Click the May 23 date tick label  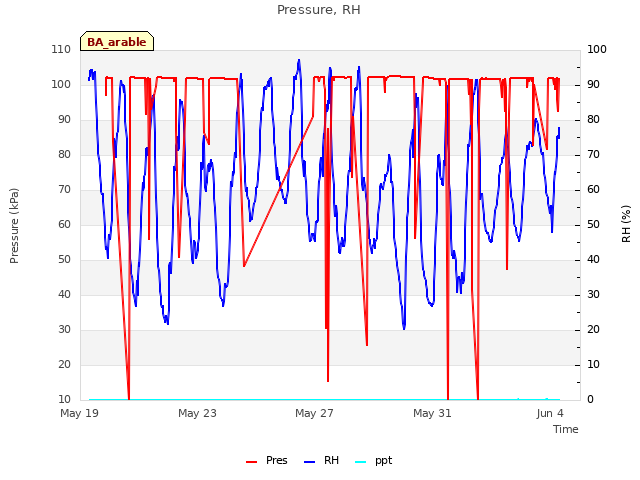tap(197, 413)
